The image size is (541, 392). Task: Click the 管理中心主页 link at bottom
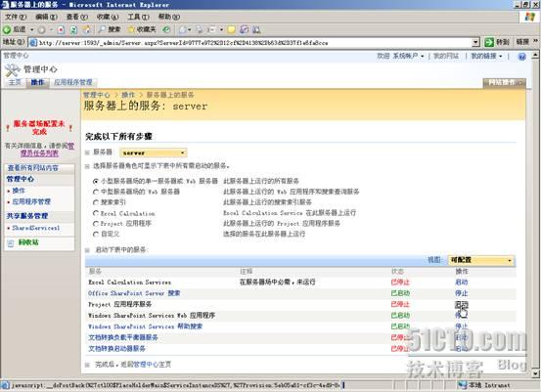tap(153, 365)
